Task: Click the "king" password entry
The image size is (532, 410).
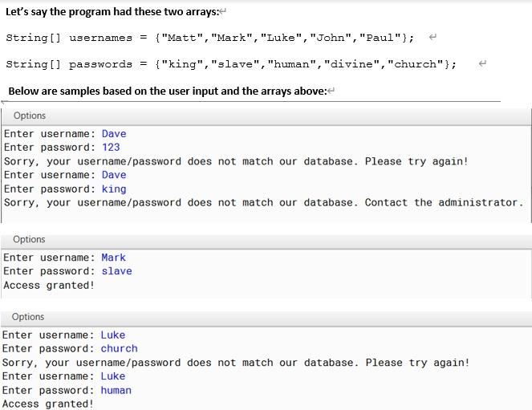Action: pos(114,189)
